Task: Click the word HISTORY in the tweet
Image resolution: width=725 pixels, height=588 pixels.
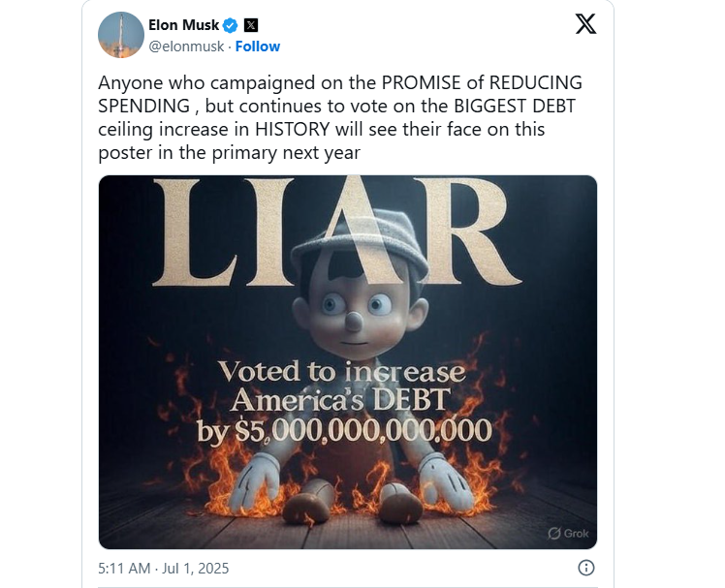Action: click(x=292, y=130)
